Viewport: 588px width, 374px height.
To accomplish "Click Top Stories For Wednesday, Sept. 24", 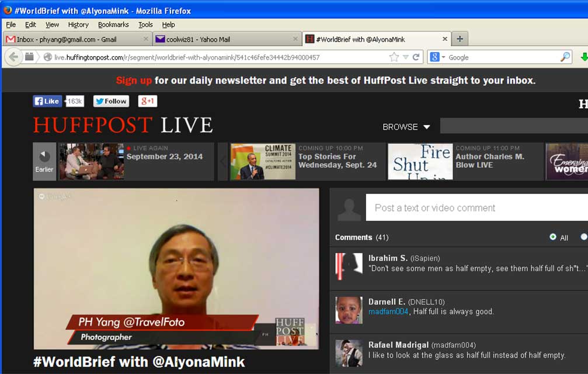I will pos(338,161).
